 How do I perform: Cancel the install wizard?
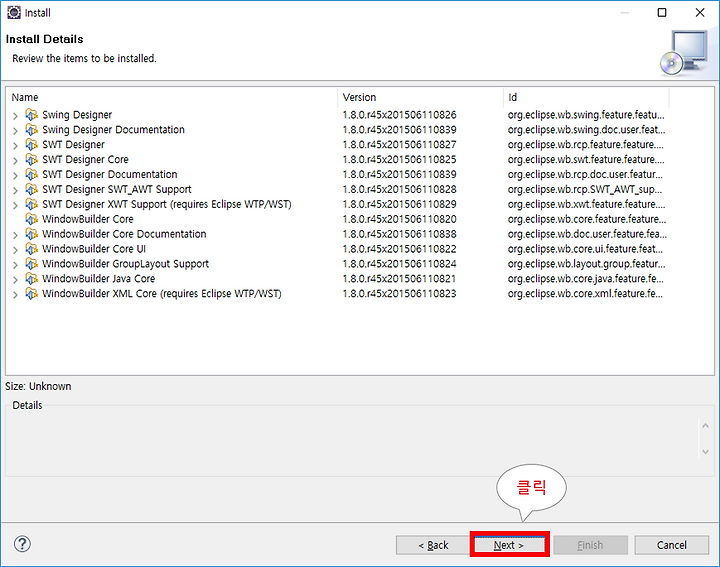(671, 545)
